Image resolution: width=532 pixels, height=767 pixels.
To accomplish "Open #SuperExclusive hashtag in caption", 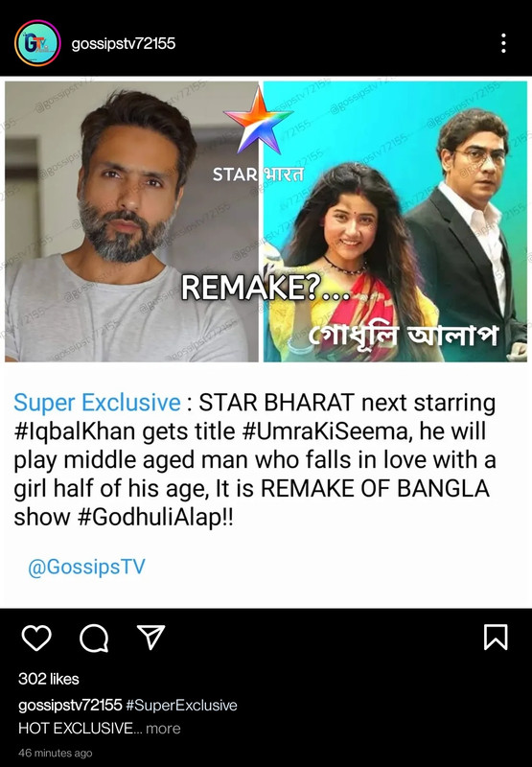I will pyautogui.click(x=181, y=706).
